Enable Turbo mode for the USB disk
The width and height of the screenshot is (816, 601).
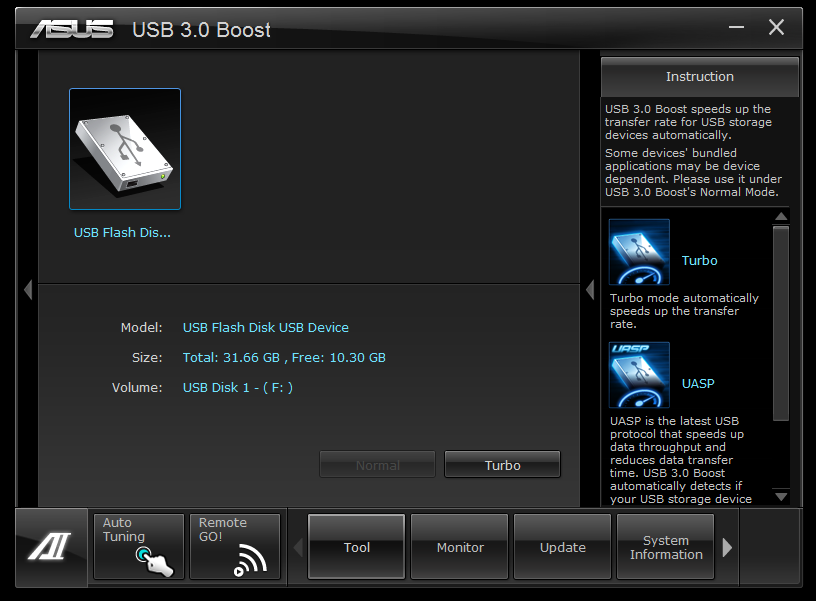point(502,465)
